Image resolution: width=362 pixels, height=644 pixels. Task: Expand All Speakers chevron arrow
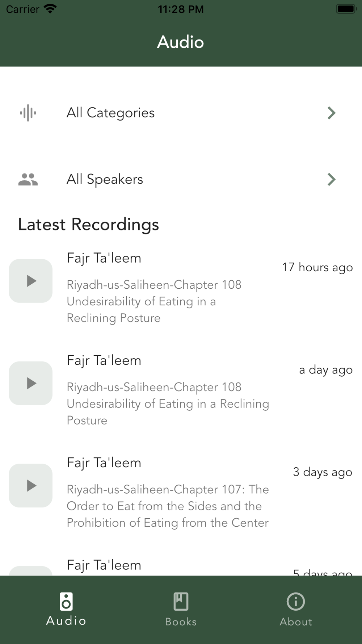331,179
